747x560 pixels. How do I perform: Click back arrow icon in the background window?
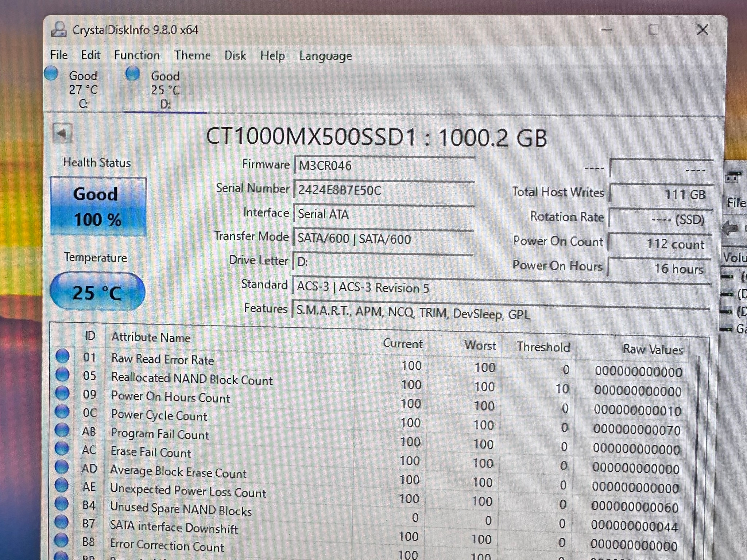(730, 228)
